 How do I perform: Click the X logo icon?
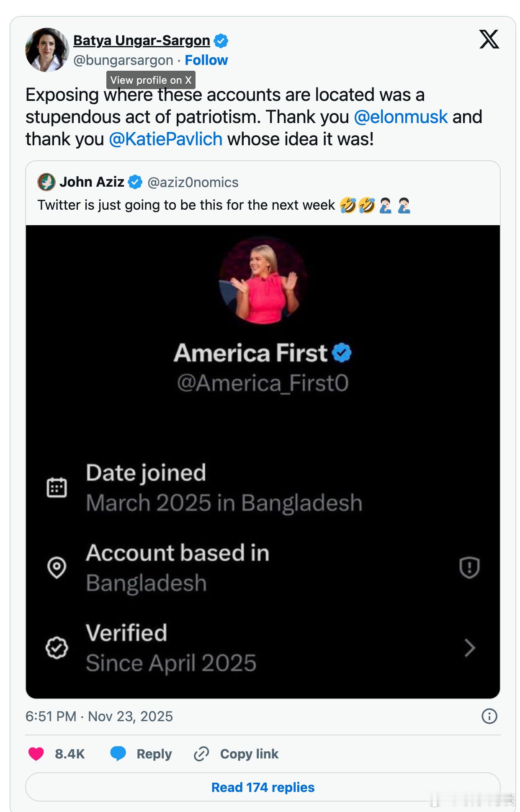pyautogui.click(x=489, y=39)
